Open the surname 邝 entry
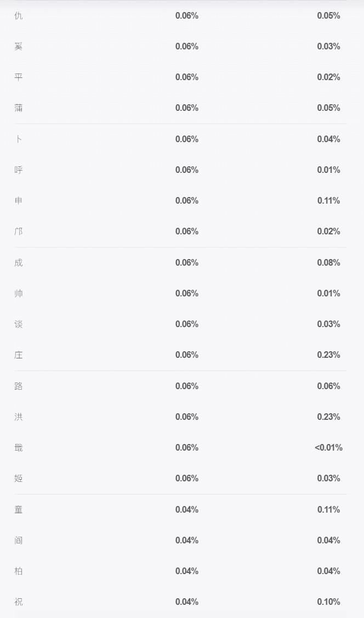This screenshot has height=618, width=364. click(19, 232)
